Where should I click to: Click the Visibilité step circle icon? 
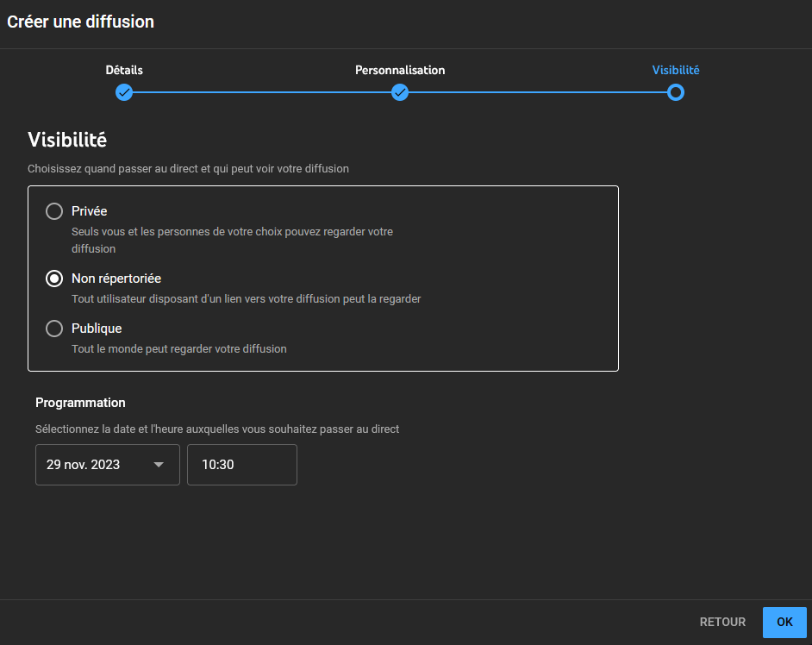[675, 93]
